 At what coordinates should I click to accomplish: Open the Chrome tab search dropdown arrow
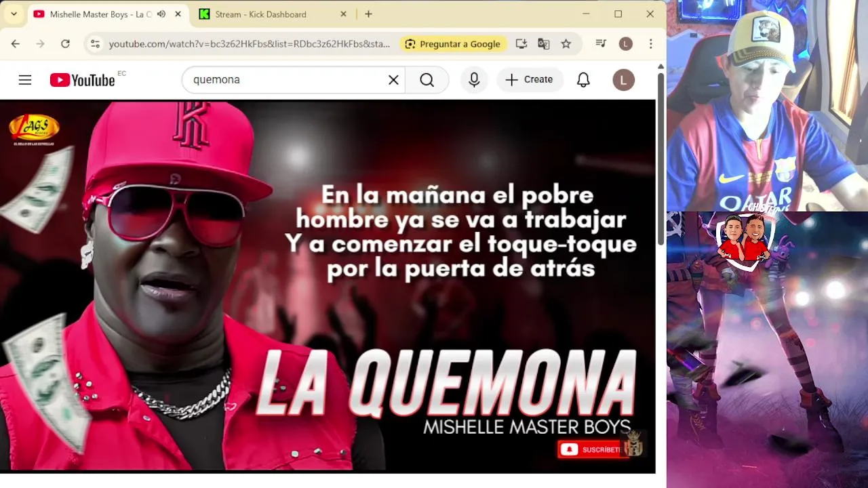tap(14, 14)
